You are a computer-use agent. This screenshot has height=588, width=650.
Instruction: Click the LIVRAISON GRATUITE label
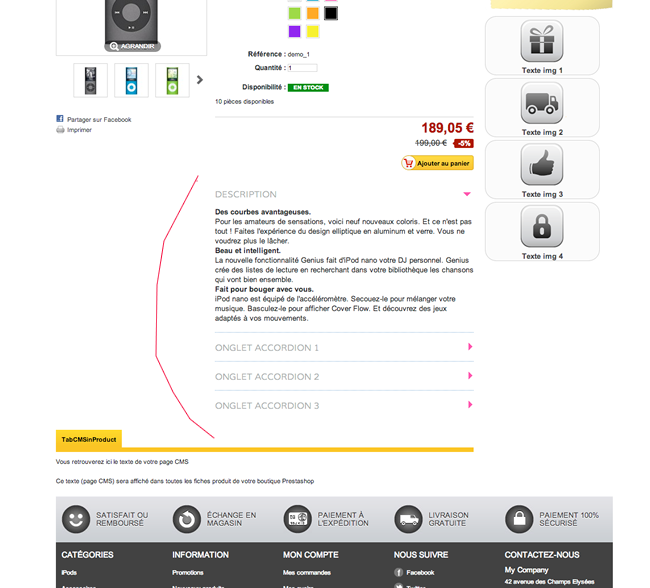448,519
